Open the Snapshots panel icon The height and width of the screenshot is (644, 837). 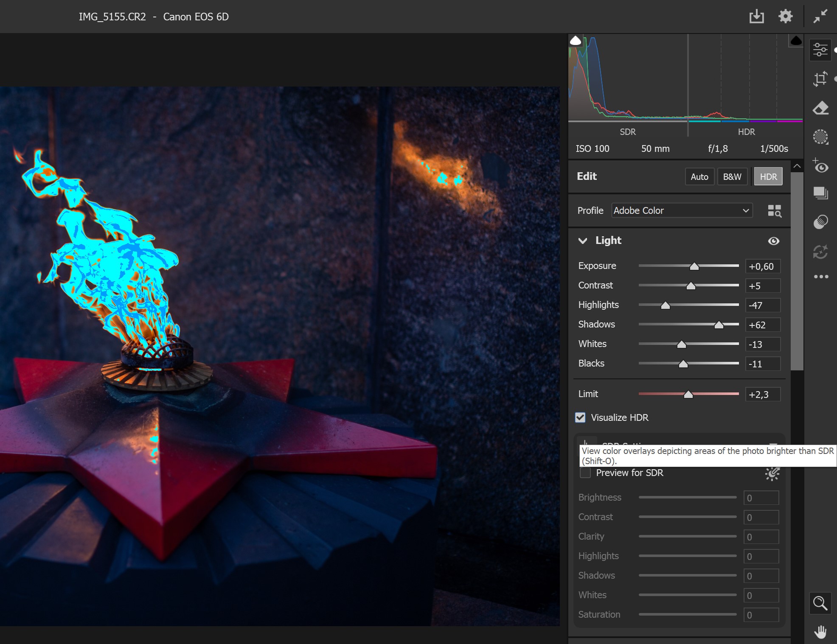click(x=820, y=193)
